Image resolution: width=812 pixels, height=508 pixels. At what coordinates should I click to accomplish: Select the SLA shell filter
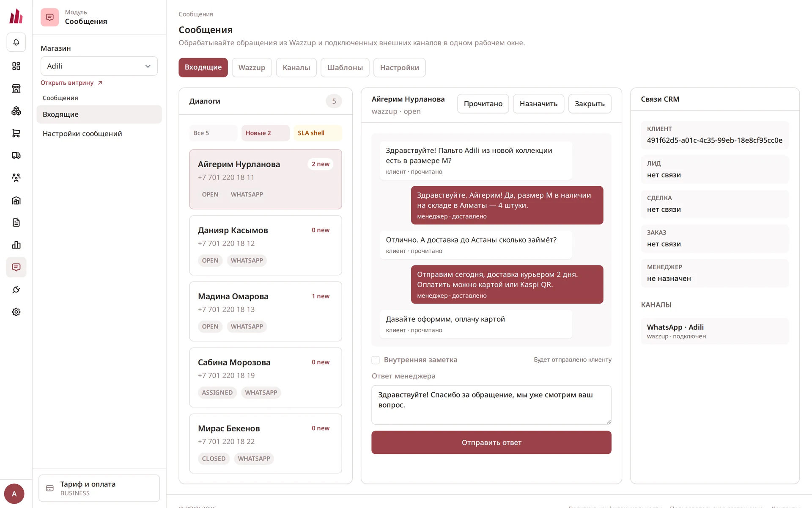click(x=318, y=133)
